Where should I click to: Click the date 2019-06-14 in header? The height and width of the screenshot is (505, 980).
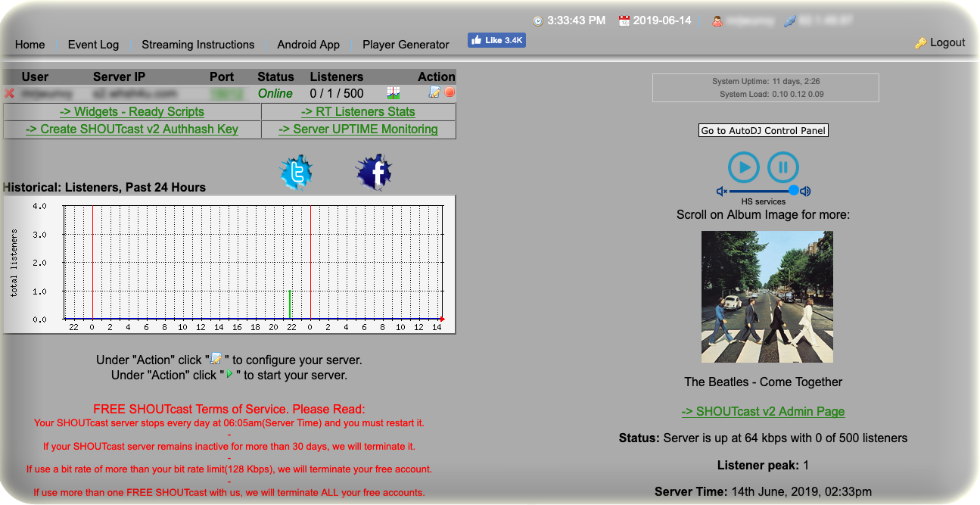[662, 20]
